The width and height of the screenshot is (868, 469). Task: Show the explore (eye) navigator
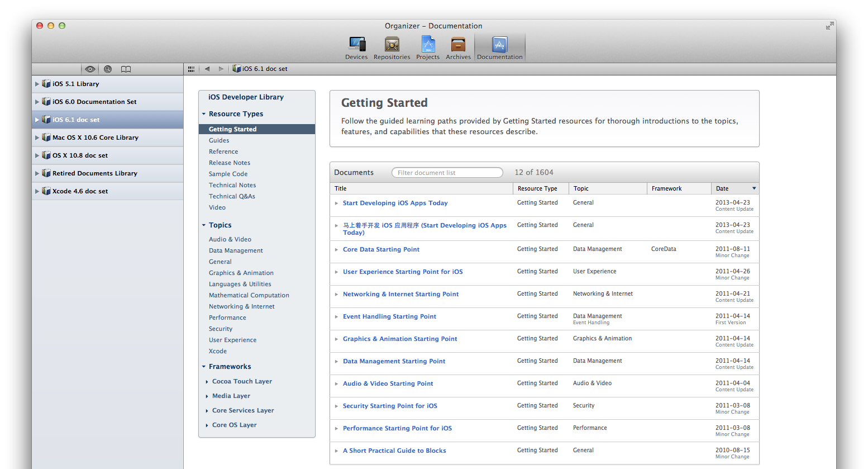click(x=90, y=69)
